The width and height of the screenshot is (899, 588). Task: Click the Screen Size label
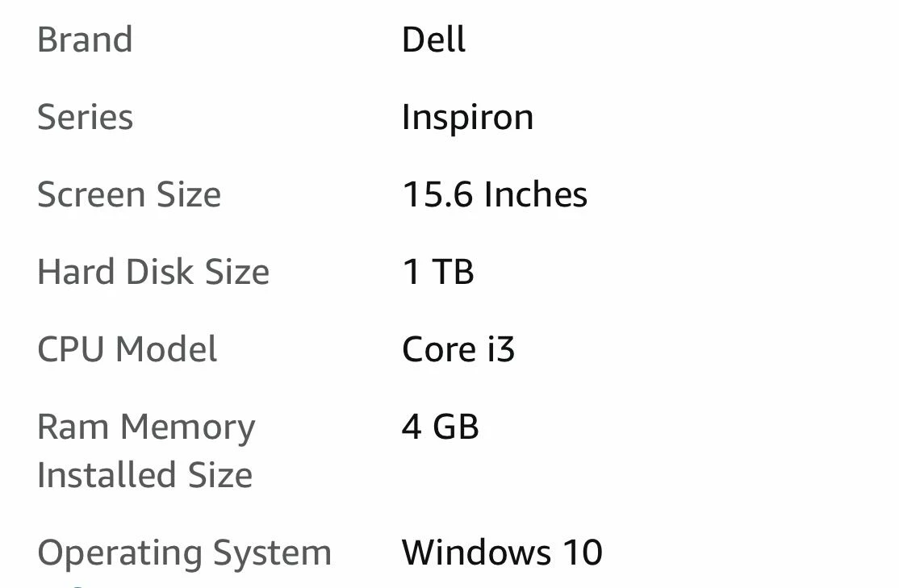(x=129, y=195)
